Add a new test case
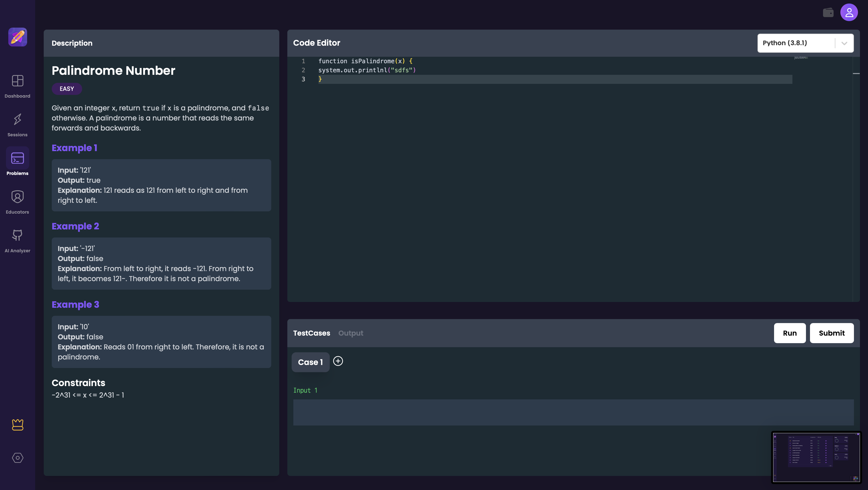 point(338,361)
